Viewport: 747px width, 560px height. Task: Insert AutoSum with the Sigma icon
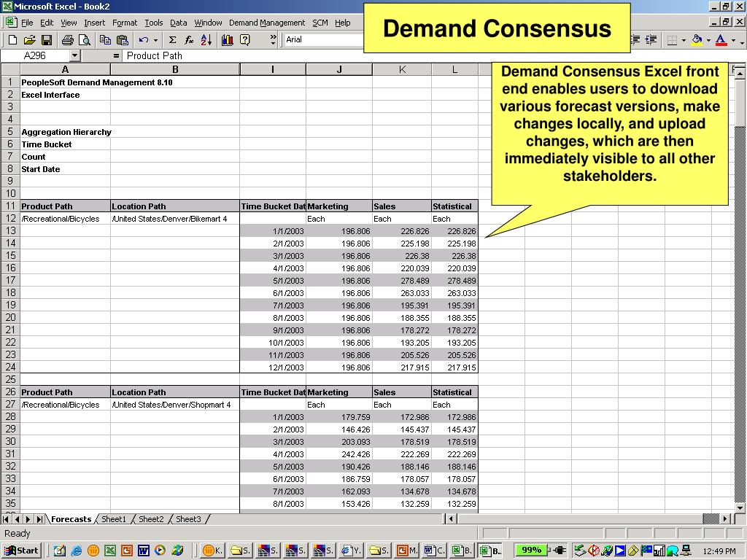click(x=172, y=40)
